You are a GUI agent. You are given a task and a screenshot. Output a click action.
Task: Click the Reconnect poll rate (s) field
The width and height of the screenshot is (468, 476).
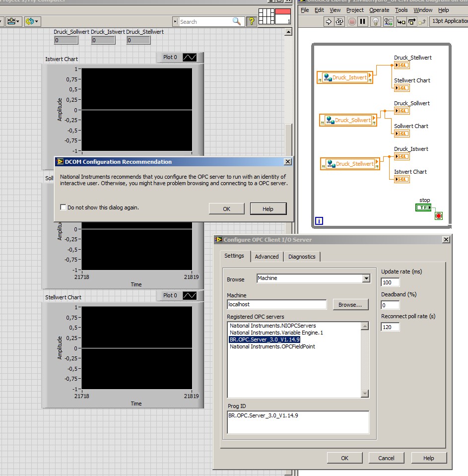[390, 327]
